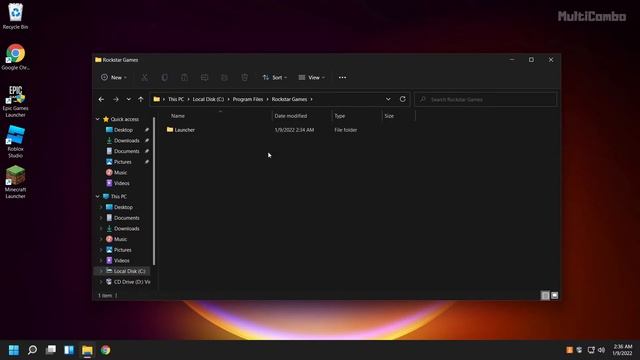Sort by Date modified column header
The width and height of the screenshot is (640, 360).
click(291, 116)
